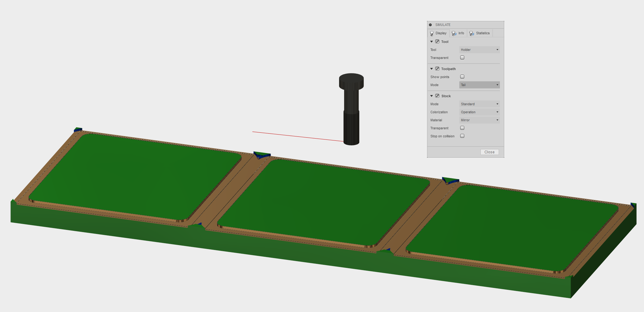Uncheck the Toolpath section checkbox

(x=437, y=69)
